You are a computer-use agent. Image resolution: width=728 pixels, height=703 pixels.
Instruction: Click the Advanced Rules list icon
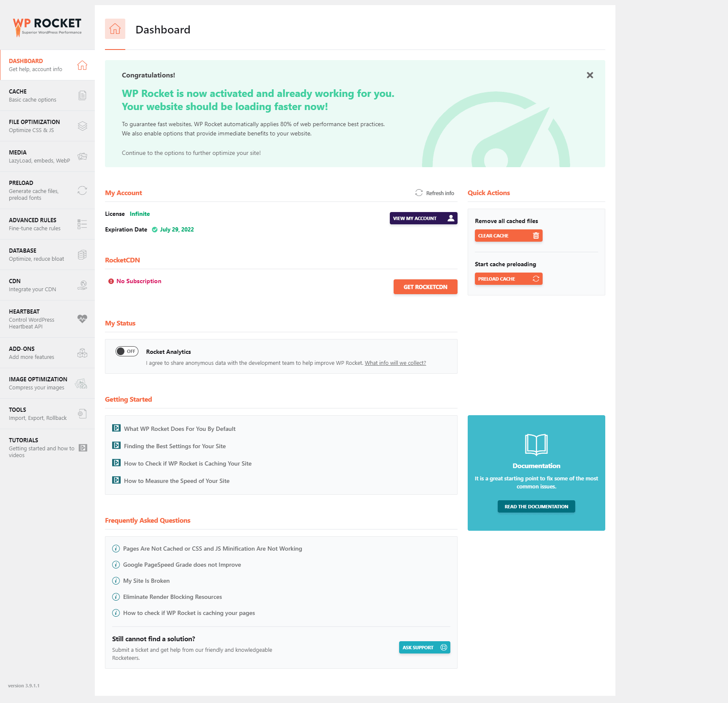[x=83, y=224]
